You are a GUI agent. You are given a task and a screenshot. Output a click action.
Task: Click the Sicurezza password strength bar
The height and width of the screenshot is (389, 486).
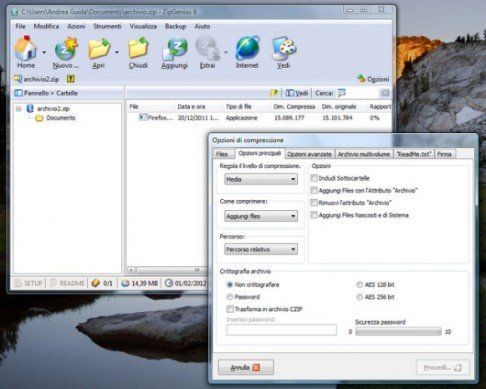click(399, 332)
